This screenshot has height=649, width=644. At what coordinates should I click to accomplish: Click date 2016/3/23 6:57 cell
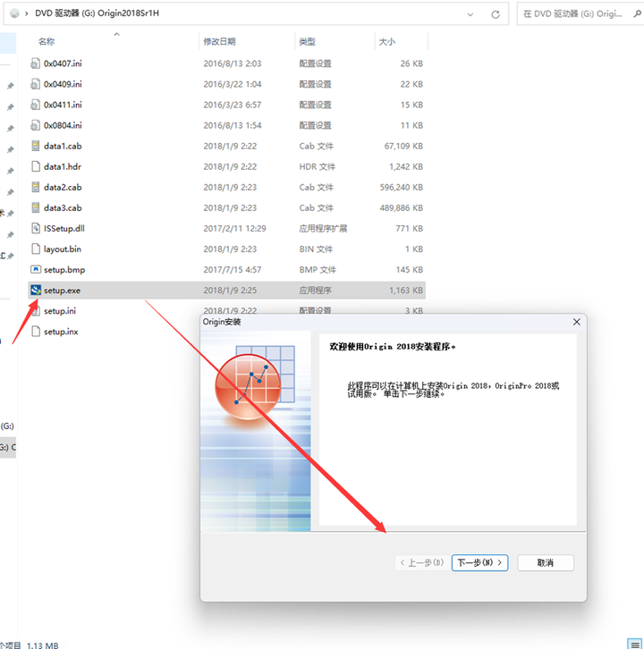[x=233, y=105]
